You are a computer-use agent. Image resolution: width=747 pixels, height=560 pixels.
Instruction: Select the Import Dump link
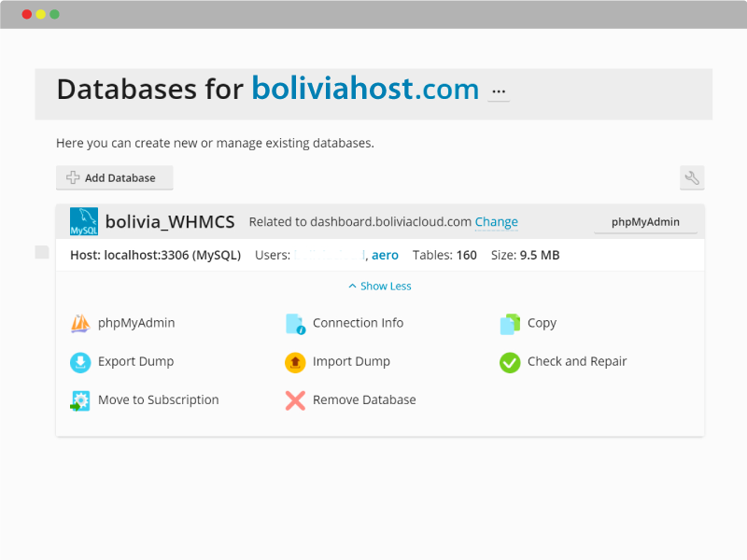point(351,362)
